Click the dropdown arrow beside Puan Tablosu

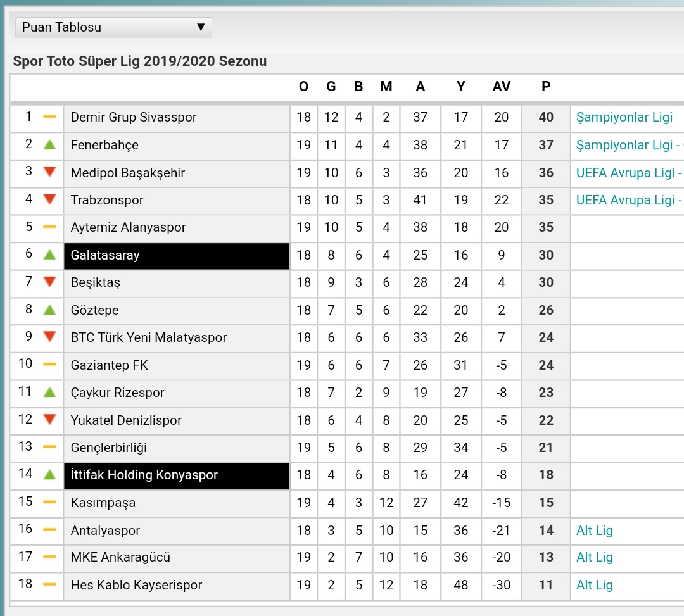201,27
